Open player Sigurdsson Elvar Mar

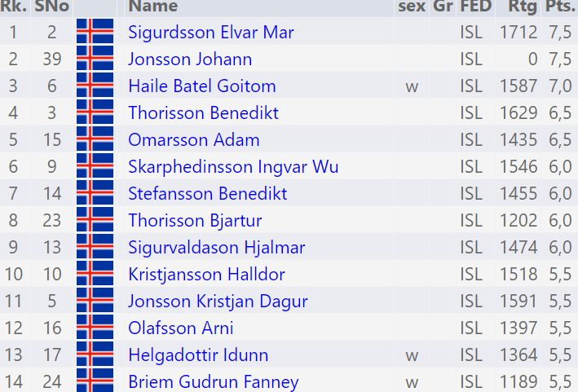pos(211,33)
